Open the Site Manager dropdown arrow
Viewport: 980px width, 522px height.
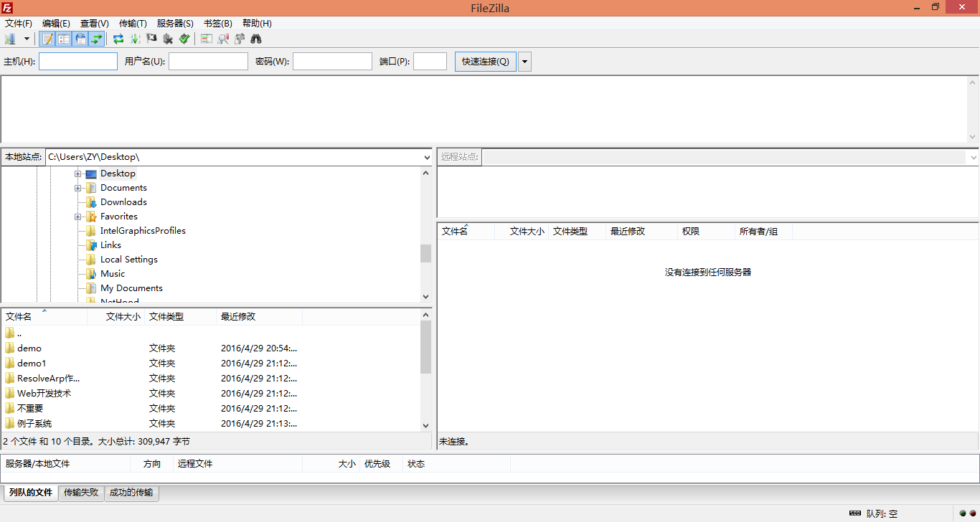click(x=27, y=39)
